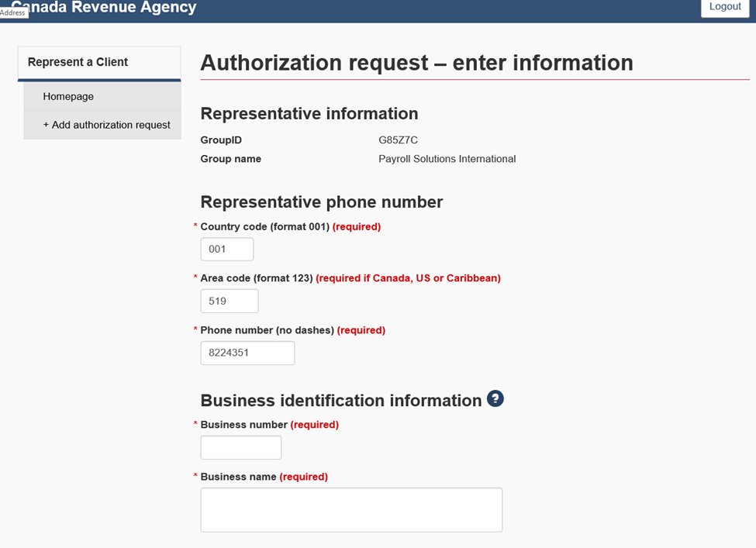Click the Country code (format 001) label
756x548 pixels.
pos(264,227)
